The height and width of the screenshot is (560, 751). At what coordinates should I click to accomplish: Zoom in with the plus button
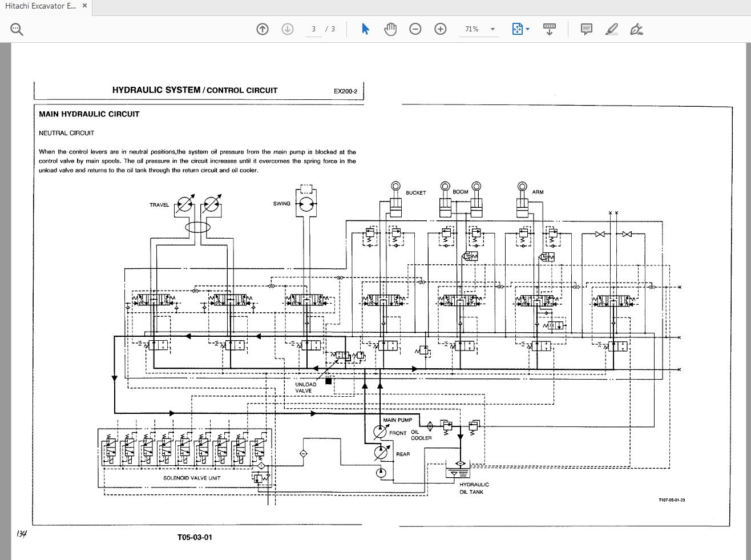[x=441, y=29]
